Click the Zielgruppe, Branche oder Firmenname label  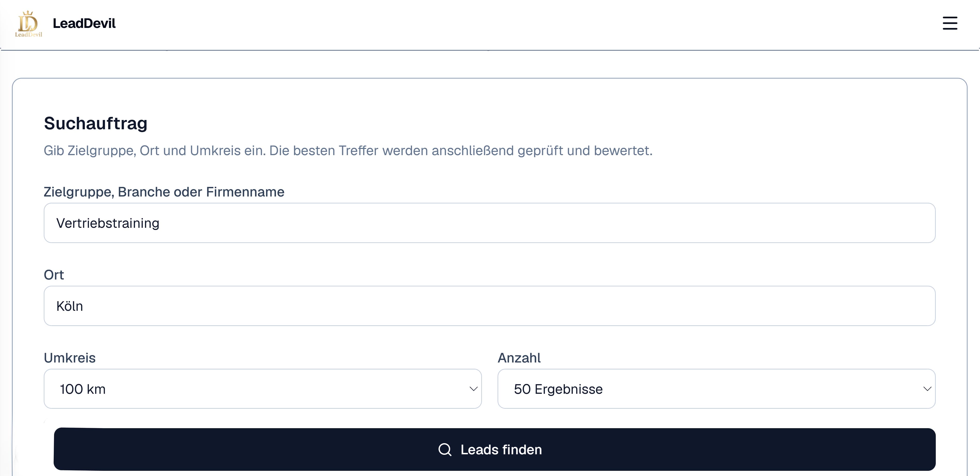pos(164,192)
